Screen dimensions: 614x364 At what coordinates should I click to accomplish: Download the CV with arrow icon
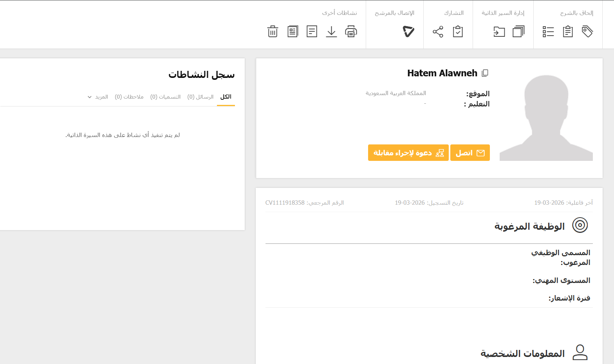tap(331, 31)
